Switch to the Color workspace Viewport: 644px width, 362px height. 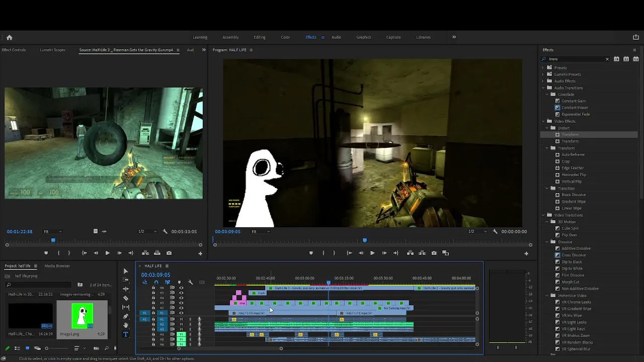click(285, 37)
